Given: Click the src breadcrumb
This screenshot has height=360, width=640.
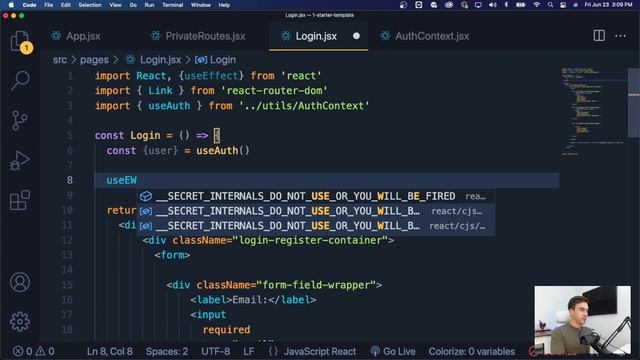Looking at the screenshot, I should 60,60.
